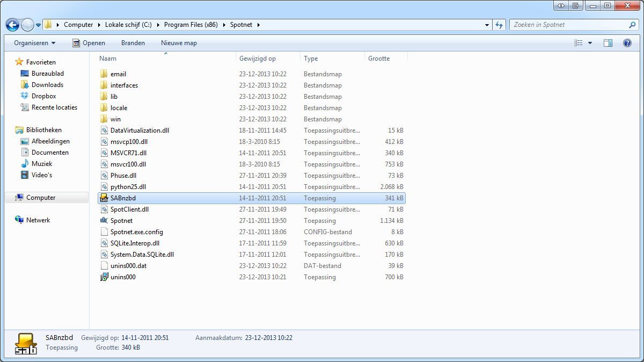Open the Video's library
This screenshot has width=644, height=362.
click(42, 175)
